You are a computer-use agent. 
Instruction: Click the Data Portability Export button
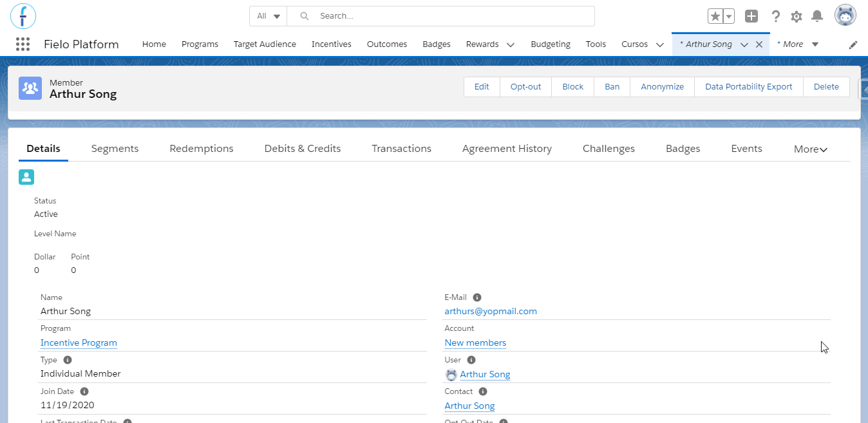coord(748,87)
